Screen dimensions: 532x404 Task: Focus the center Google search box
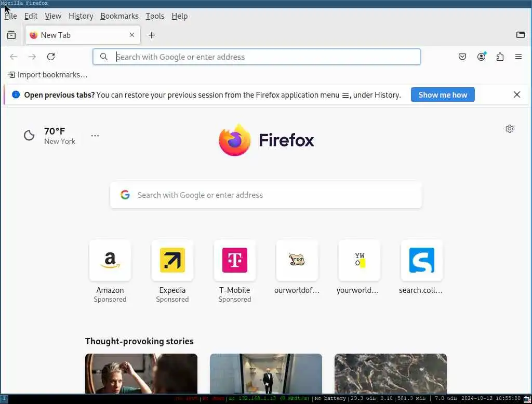266,195
